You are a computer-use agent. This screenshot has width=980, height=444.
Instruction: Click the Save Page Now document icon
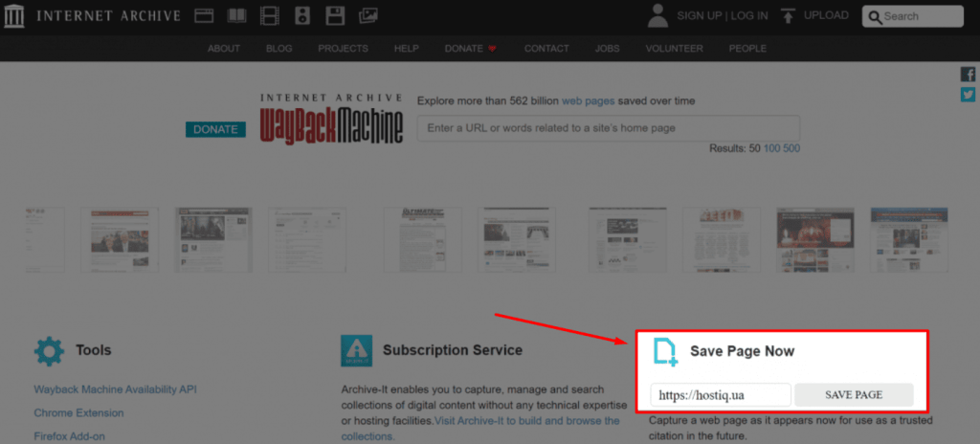(x=665, y=351)
